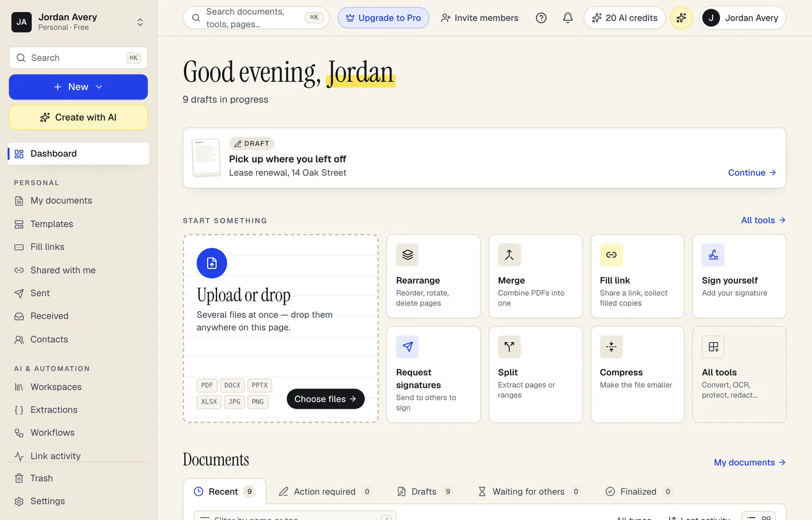Click the DRAFT status badge
The width and height of the screenshot is (812, 520).
[x=252, y=144]
